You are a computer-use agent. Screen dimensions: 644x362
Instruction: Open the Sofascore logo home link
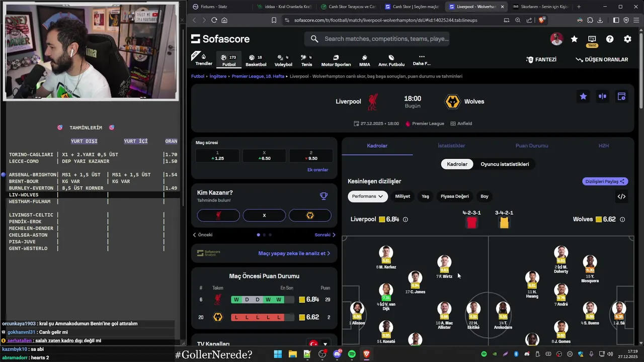220,39
